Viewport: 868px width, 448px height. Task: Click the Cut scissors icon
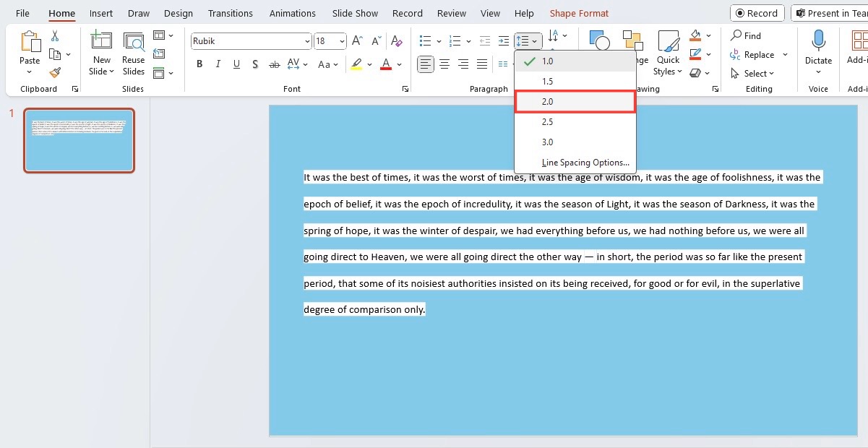[55, 36]
